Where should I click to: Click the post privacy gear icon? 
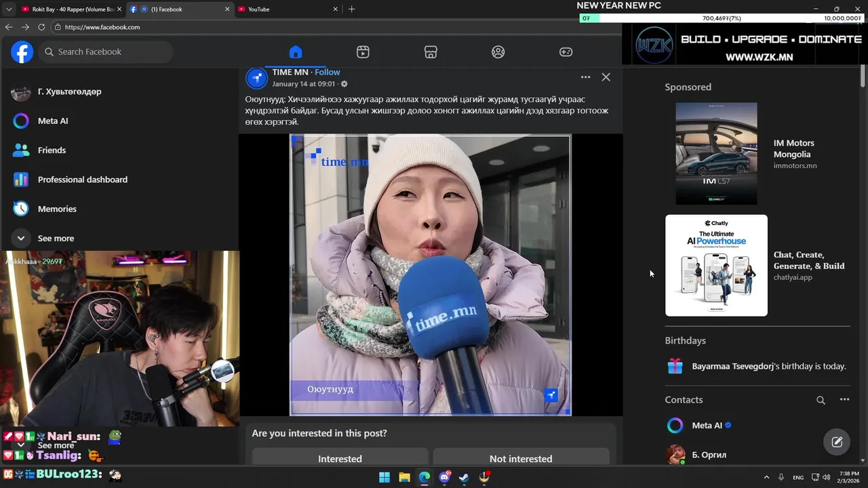click(x=344, y=84)
